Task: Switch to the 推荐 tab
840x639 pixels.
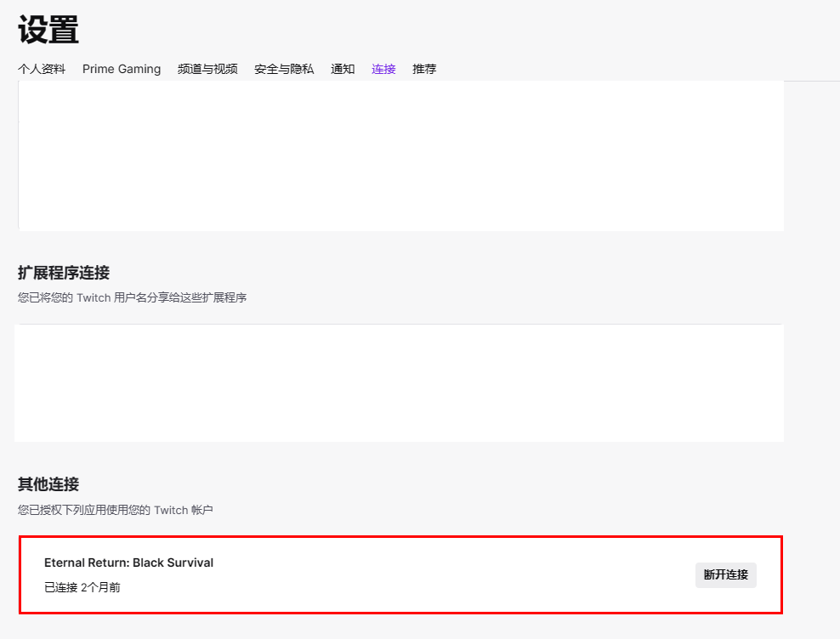Action: 424,69
